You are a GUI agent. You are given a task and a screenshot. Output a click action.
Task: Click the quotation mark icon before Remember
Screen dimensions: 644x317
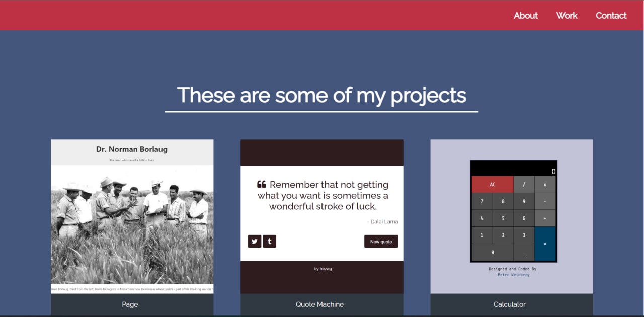pyautogui.click(x=261, y=184)
